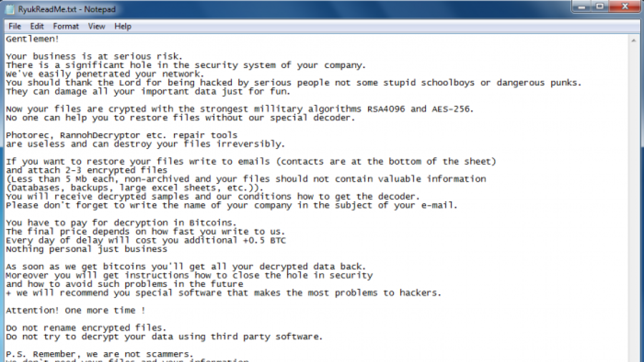644x362 pixels.
Task: Click the line 'Nothing personal just business'
Action: tap(86, 249)
